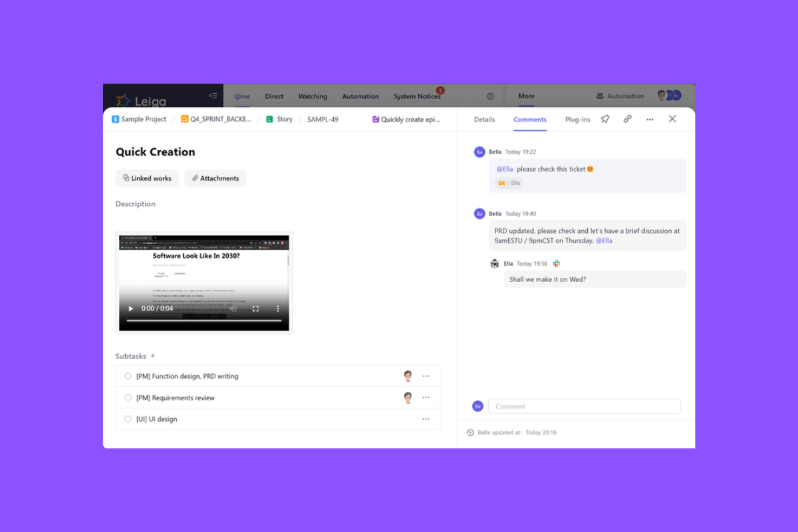This screenshot has height=532, width=798.
Task: Check off the UI design subtask
Action: tap(128, 419)
